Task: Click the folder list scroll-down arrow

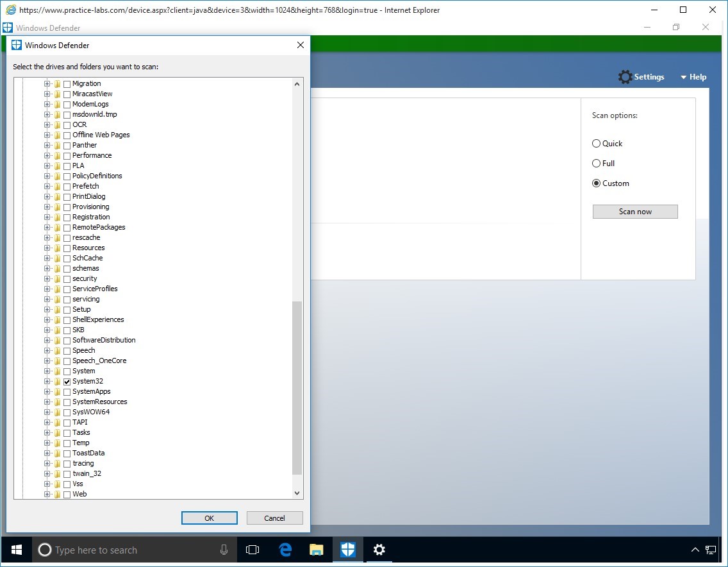Action: pos(297,493)
